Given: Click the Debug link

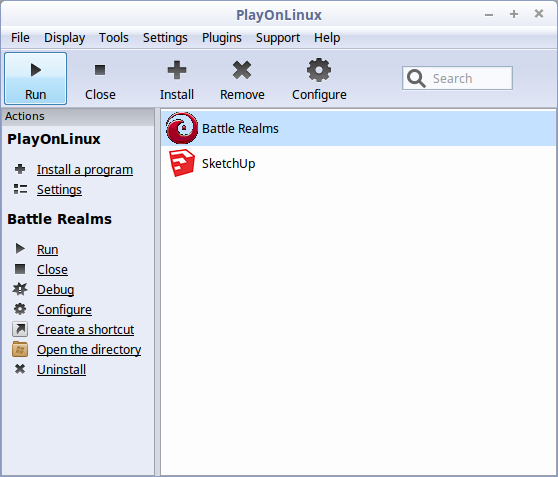Looking at the screenshot, I should 56,289.
